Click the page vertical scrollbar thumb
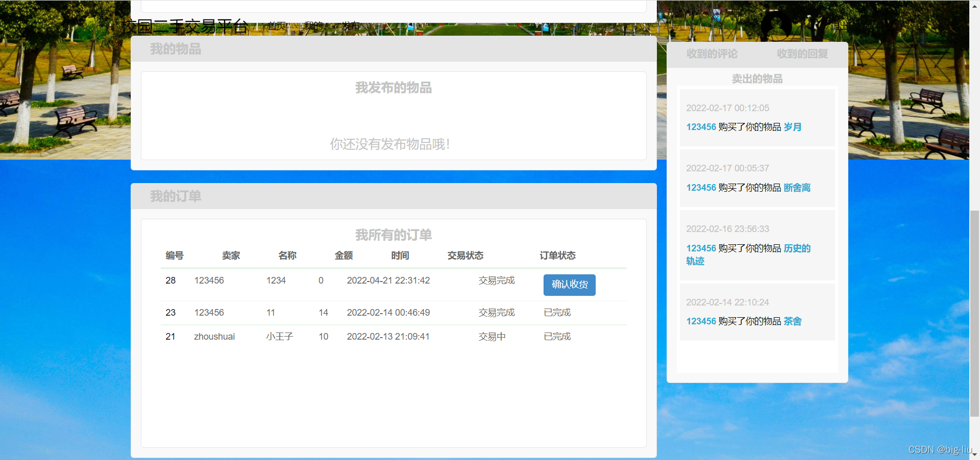The height and width of the screenshot is (460, 980). pos(974,314)
